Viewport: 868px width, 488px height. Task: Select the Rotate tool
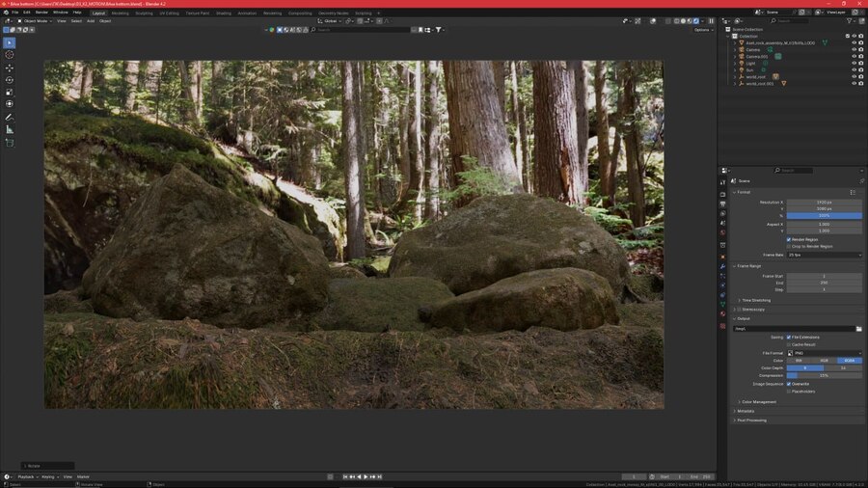pyautogui.click(x=10, y=79)
